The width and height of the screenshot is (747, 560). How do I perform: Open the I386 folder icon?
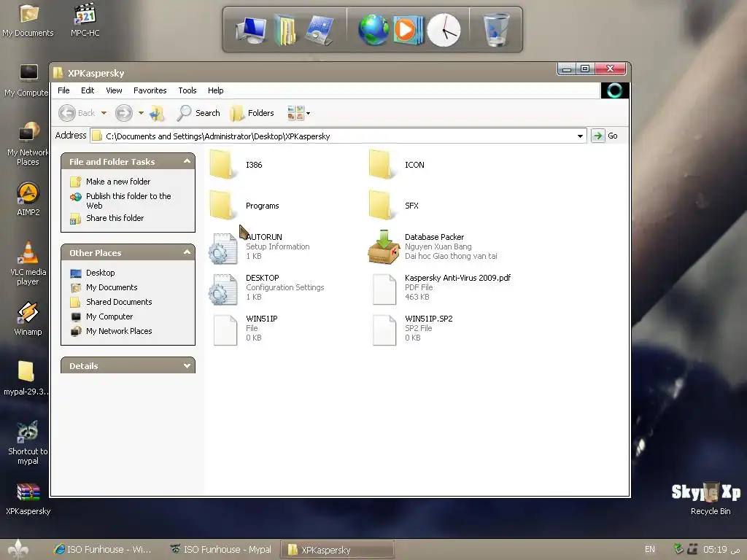coord(223,164)
